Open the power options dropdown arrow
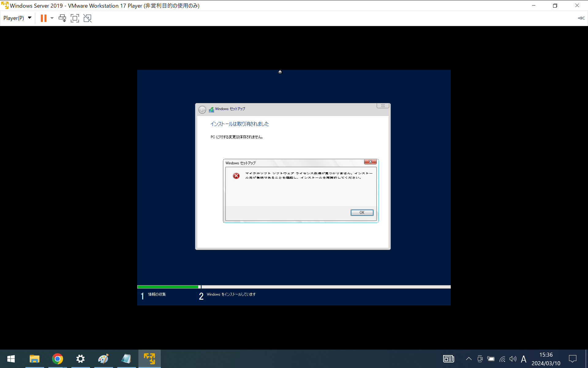Screen dimensions: 588x368 (x=52, y=18)
